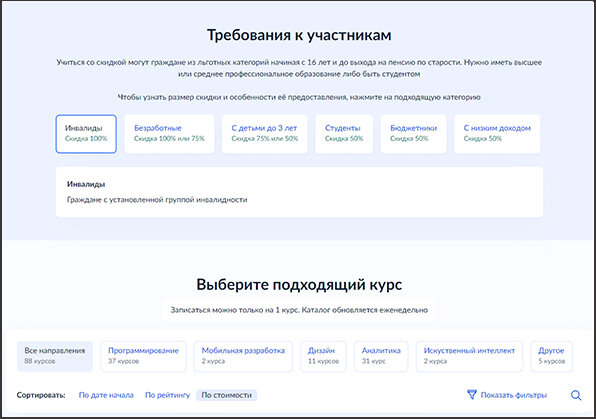This screenshot has height=419, width=596.
Task: Select the Безработные discount category
Action: [x=169, y=134]
